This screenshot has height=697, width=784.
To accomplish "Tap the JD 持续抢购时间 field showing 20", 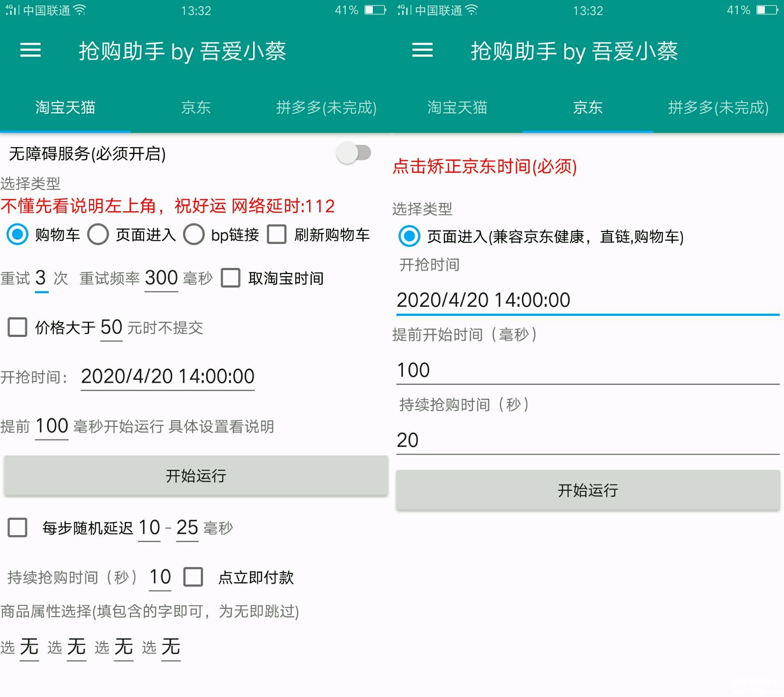I will tap(587, 440).
